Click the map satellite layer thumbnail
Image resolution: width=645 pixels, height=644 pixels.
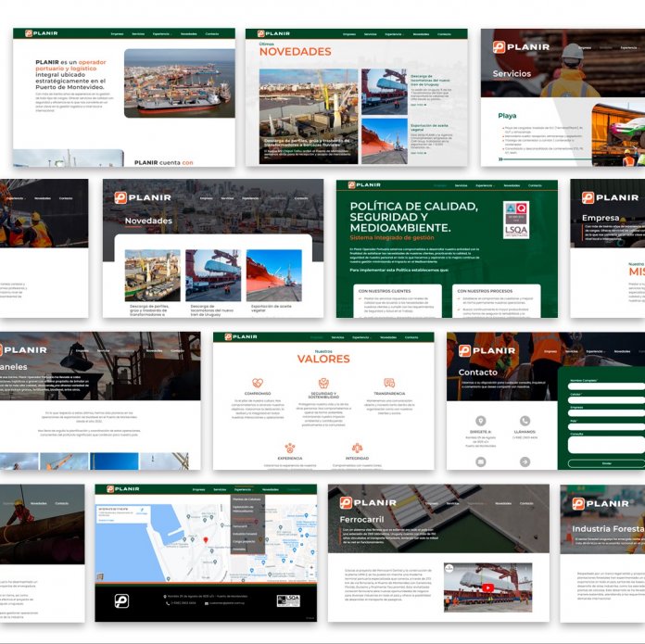point(100,576)
